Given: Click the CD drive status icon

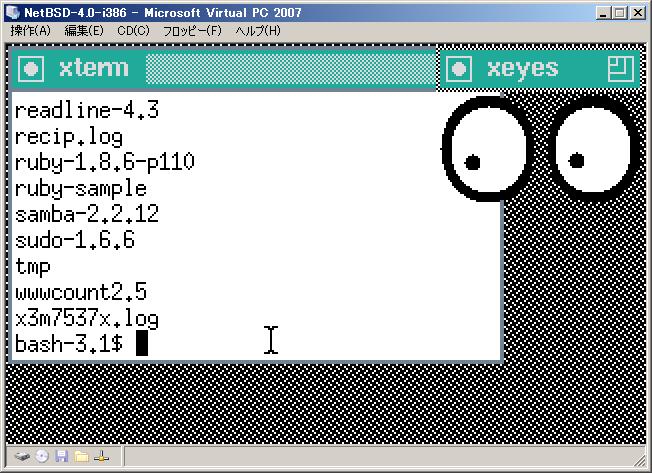Looking at the screenshot, I should click(42, 457).
